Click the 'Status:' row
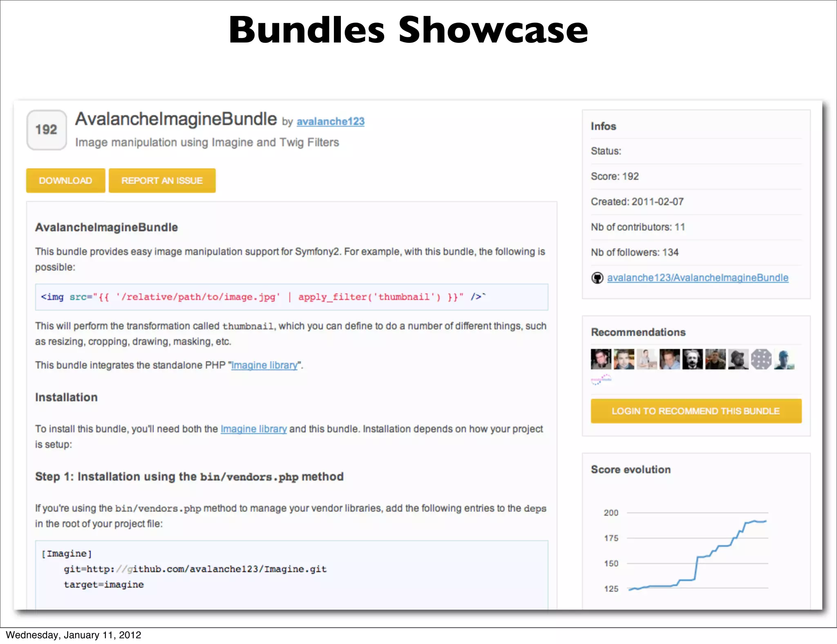This screenshot has width=837, height=644. (696, 151)
